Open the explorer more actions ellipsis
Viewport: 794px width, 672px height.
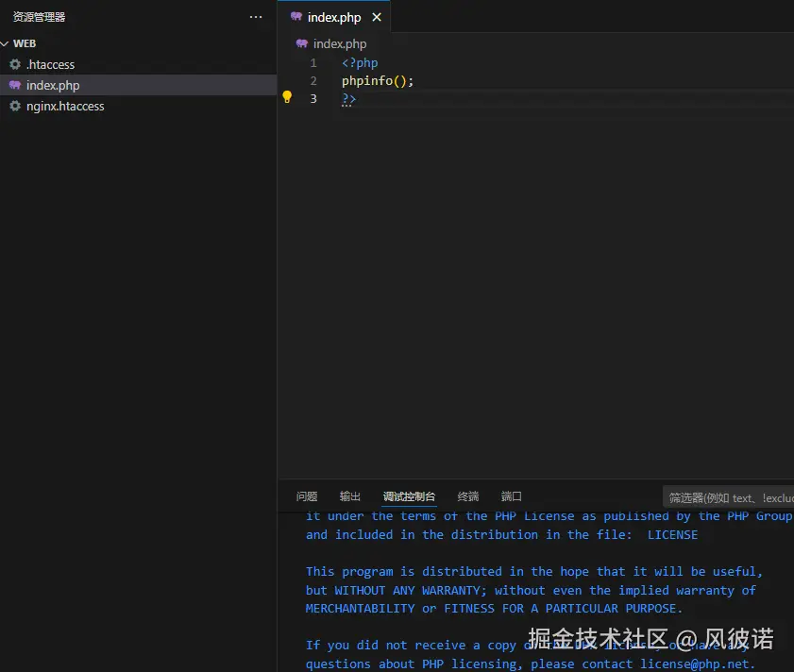click(x=256, y=17)
